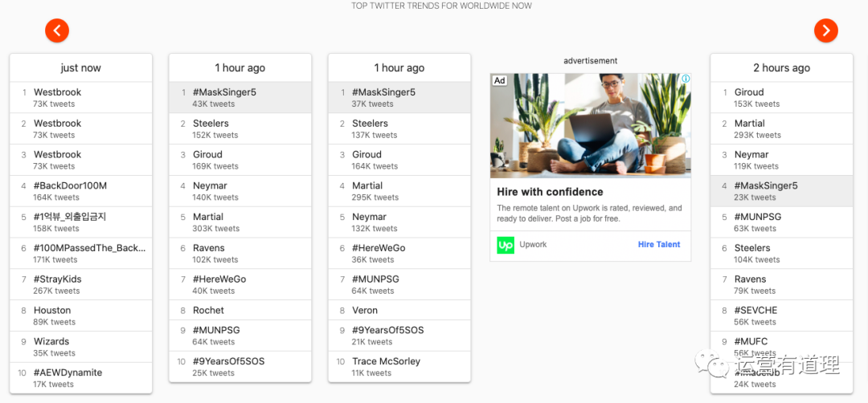Screen dimensions: 868x403
Task: Open Giroud in 2 hours ago column
Action: (x=749, y=93)
